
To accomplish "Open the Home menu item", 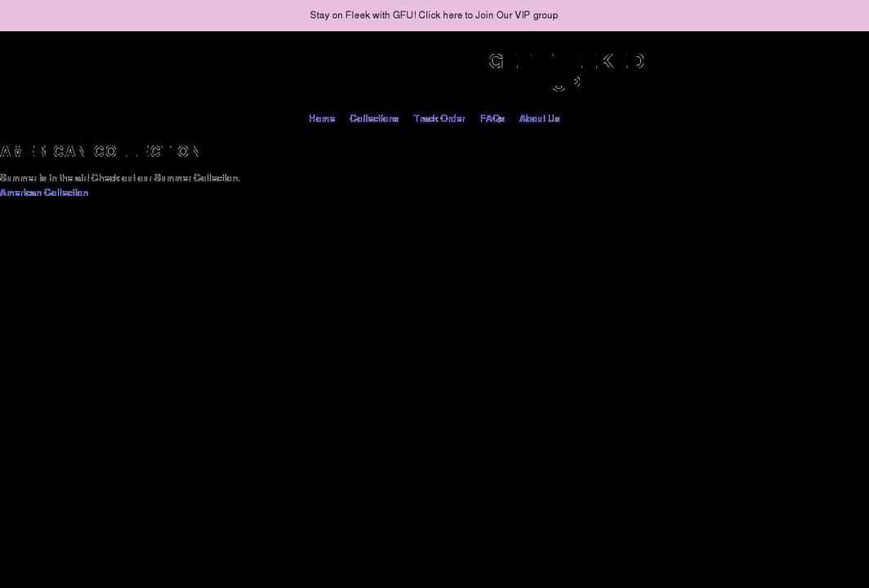I will click(322, 118).
